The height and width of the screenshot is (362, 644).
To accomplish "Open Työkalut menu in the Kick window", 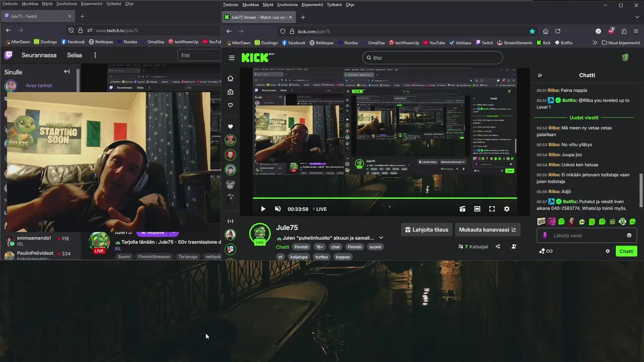I will tap(335, 5).
